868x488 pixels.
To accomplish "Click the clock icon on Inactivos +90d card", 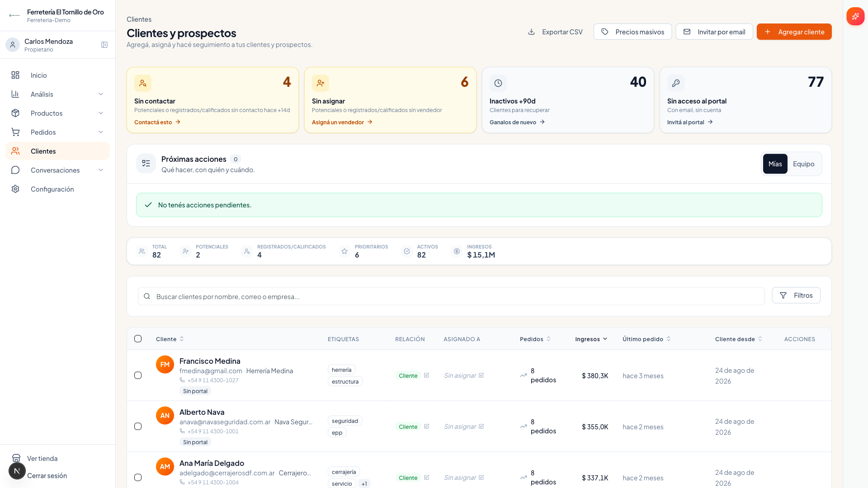I will tap(498, 83).
